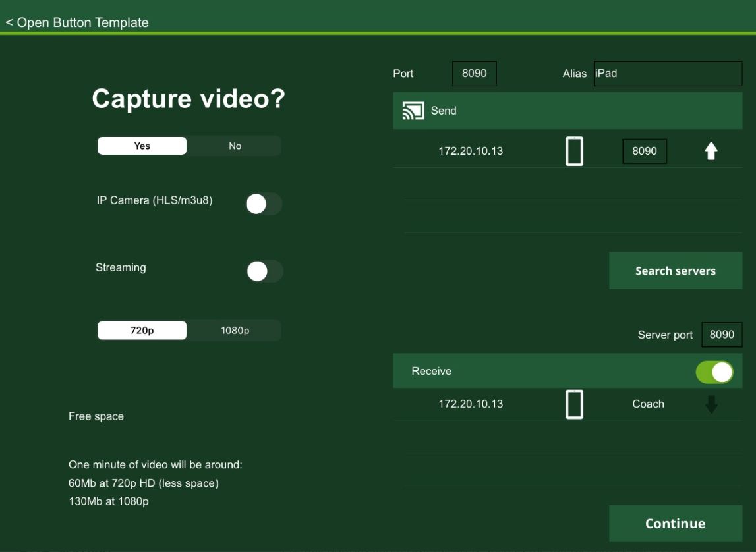Select Yes for capture video
The image size is (756, 552).
tap(142, 146)
